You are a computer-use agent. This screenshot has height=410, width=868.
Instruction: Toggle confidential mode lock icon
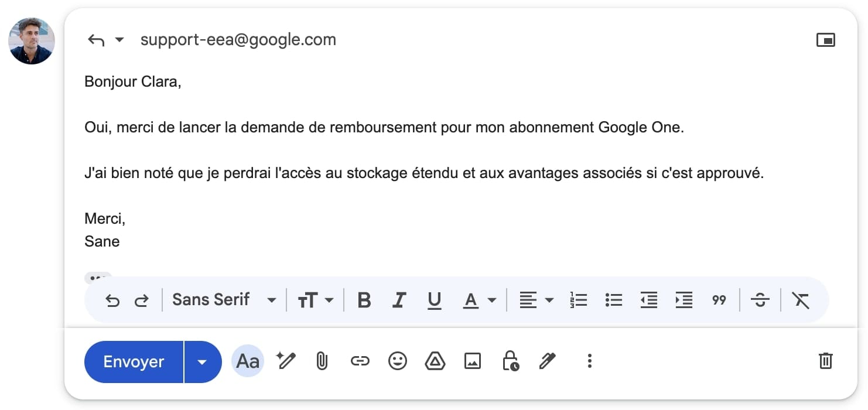510,361
